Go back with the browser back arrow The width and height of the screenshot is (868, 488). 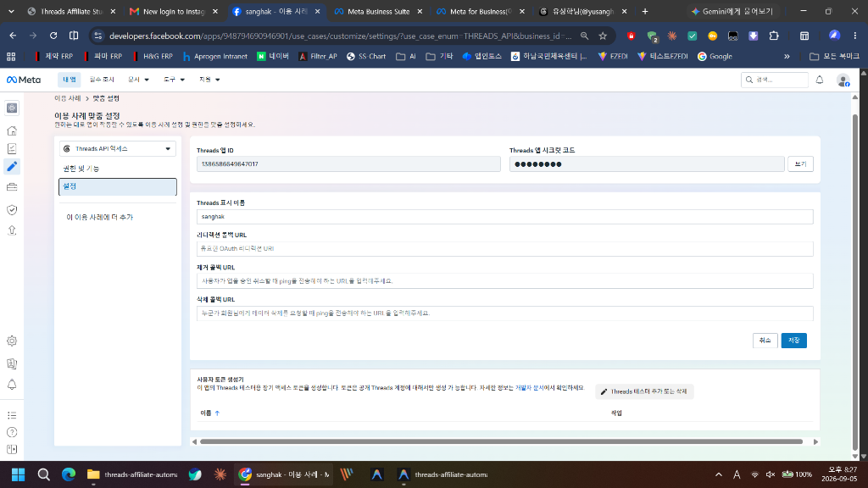pos(13,36)
